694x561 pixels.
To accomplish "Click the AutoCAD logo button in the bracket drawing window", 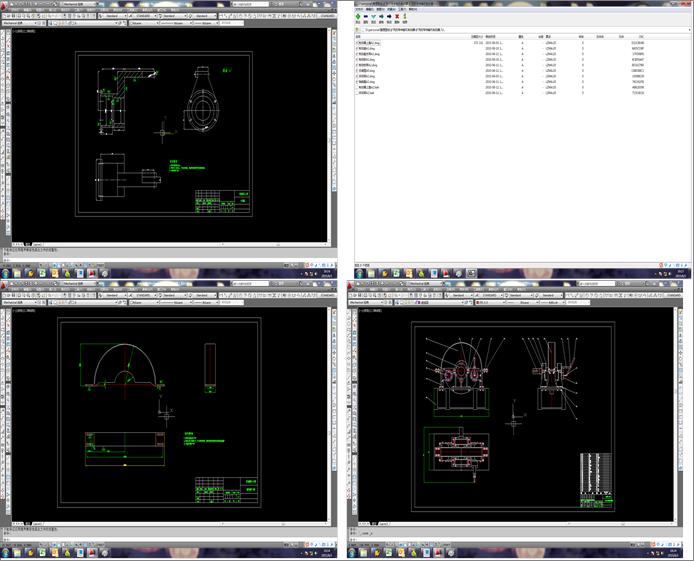I will coord(5,4).
